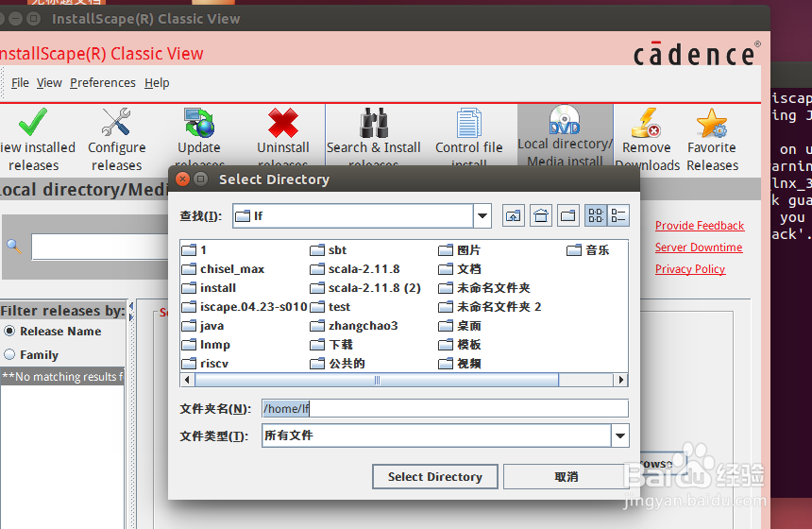
Task: Click the 取消 cancel button
Action: (566, 477)
